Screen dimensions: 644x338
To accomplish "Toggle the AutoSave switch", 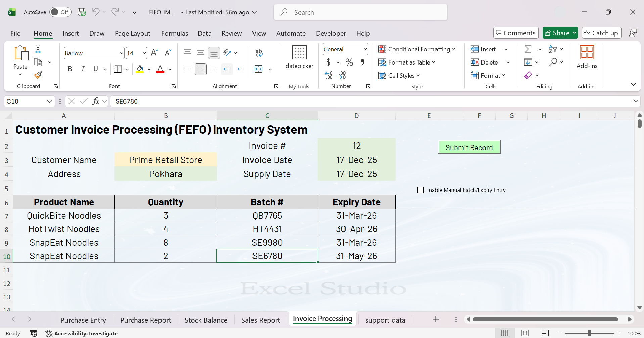I will [x=60, y=12].
